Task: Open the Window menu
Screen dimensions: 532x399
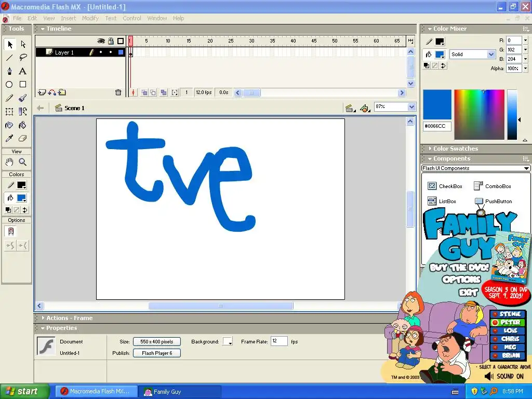Action: (157, 18)
